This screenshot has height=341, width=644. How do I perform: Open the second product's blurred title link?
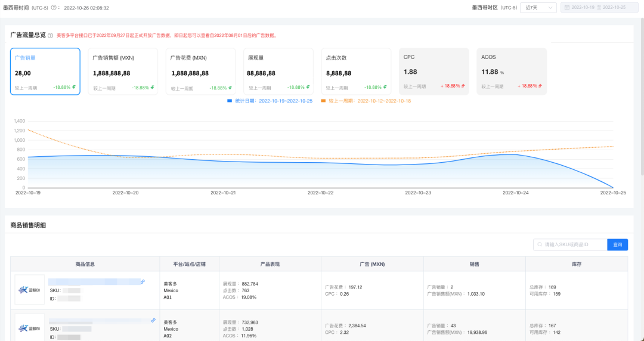(x=100, y=321)
